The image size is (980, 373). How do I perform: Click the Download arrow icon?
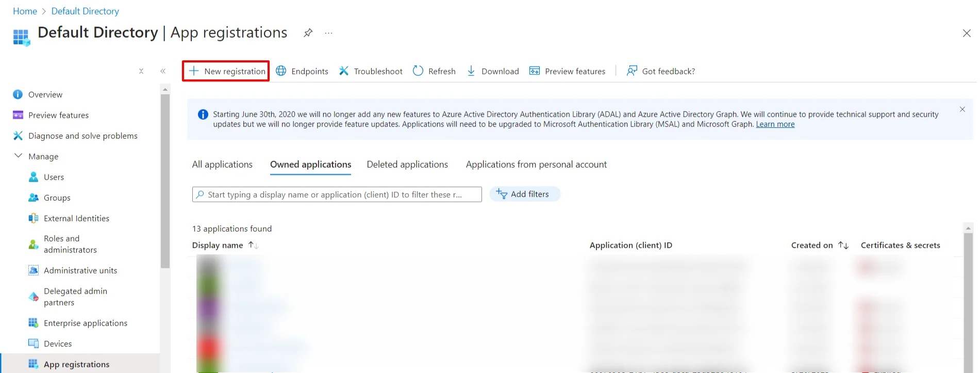point(471,71)
